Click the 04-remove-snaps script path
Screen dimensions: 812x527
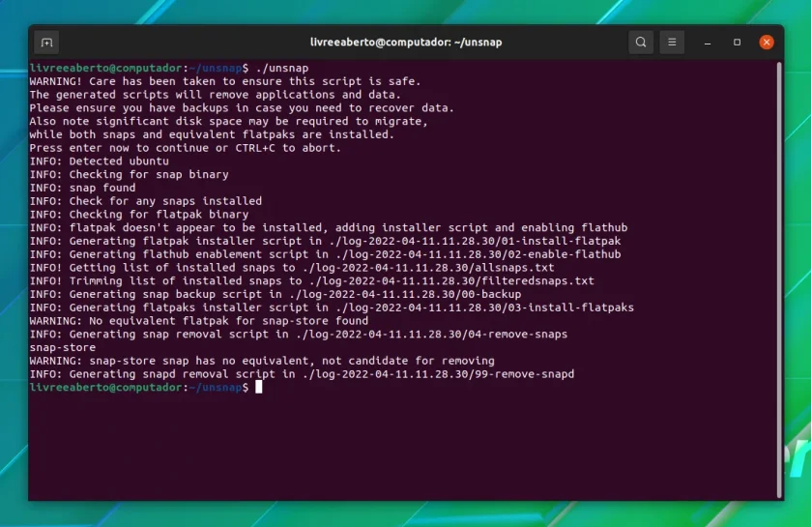pos(431,335)
